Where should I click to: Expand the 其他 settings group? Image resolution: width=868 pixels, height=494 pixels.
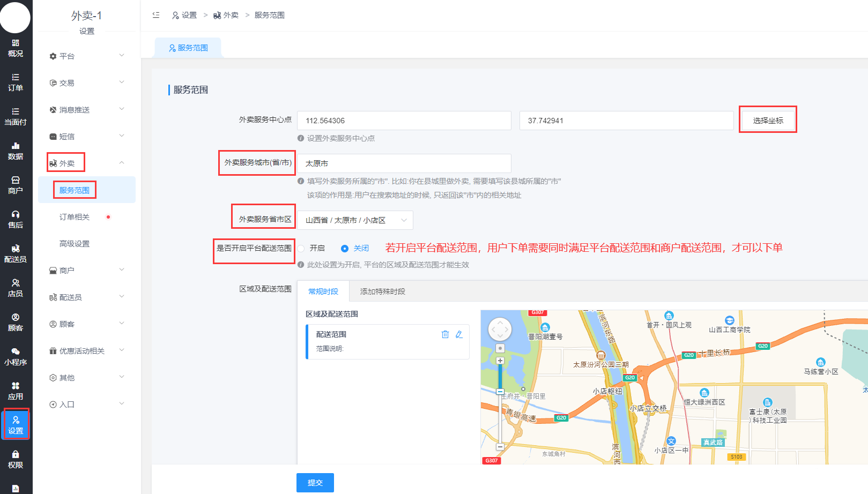[x=87, y=378]
